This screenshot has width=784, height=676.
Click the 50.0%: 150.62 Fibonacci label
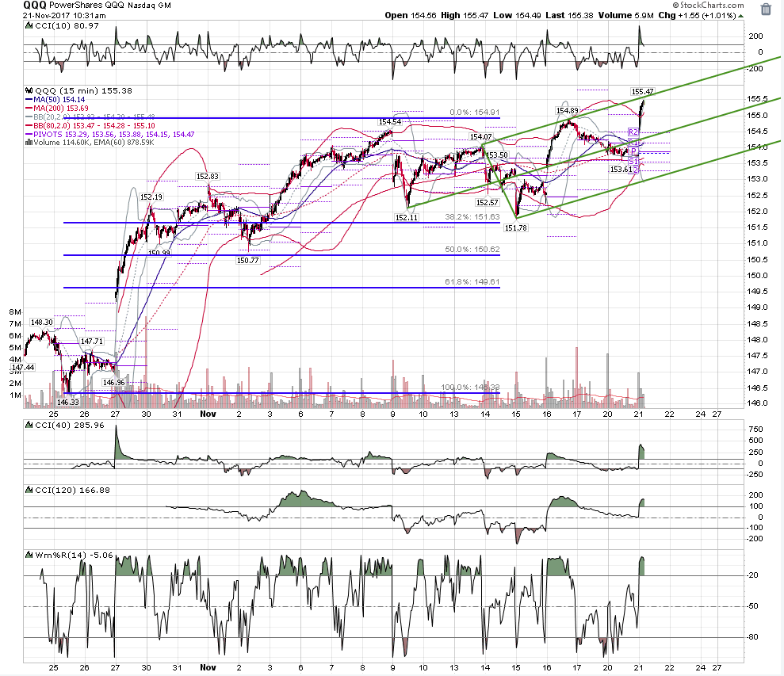coord(472,249)
